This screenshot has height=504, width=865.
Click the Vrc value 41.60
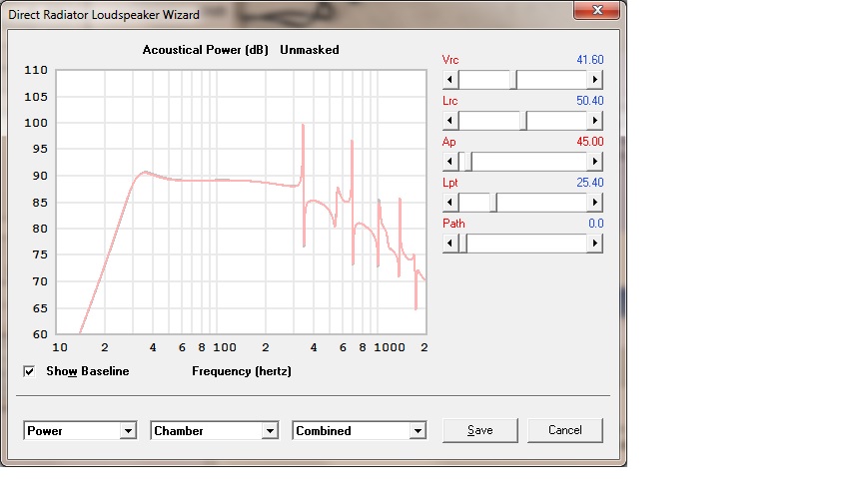(589, 60)
